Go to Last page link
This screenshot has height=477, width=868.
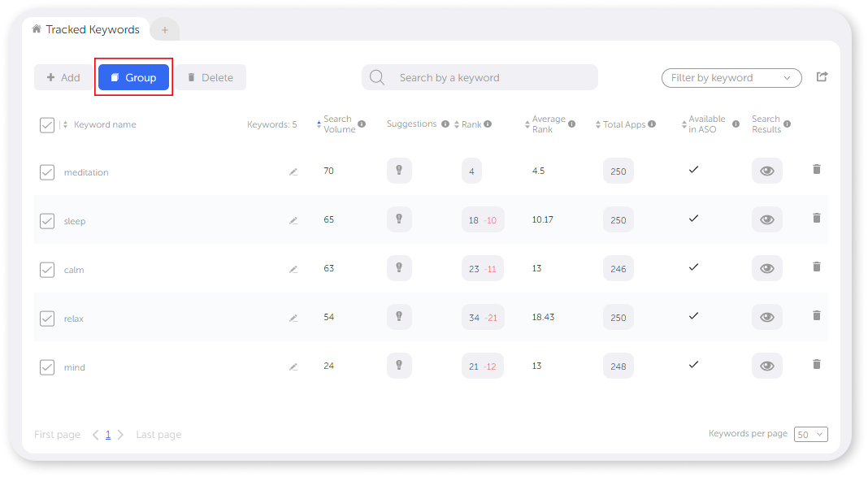(158, 435)
